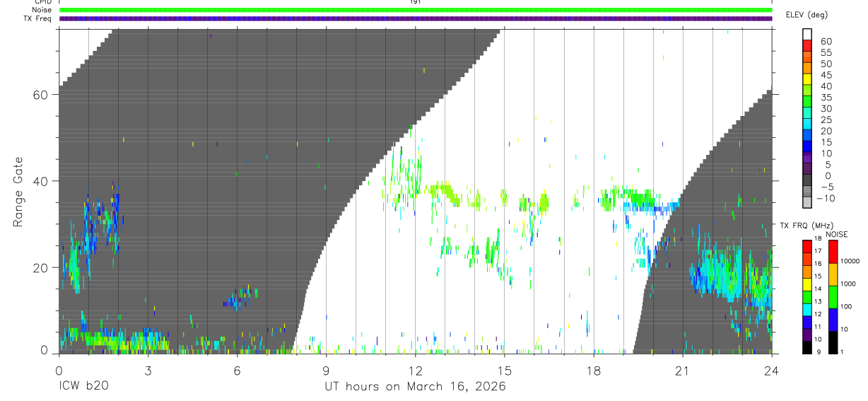Click the black bottom swatch of NOISE colorbar
This screenshot has height=401, width=868.
coord(833,342)
